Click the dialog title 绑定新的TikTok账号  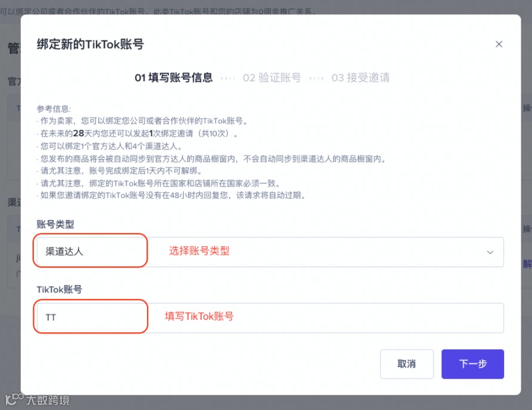[x=90, y=45]
